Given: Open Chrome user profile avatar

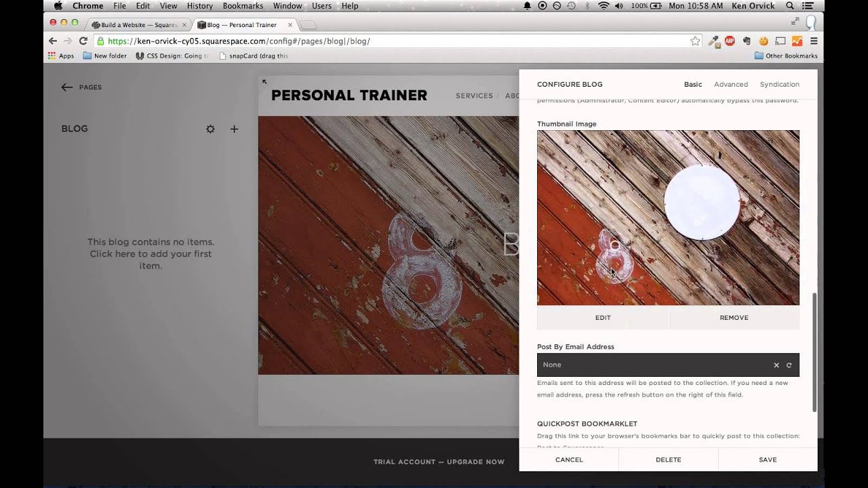Looking at the screenshot, I should 810,22.
